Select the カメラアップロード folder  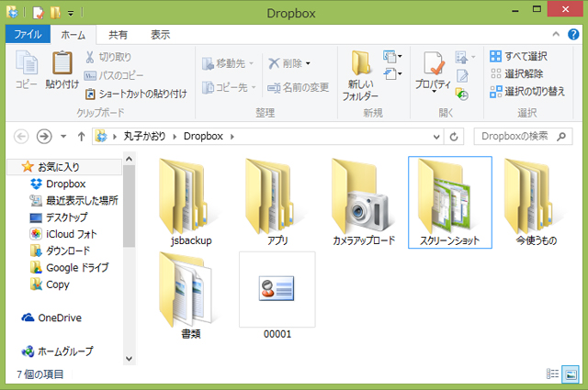click(x=364, y=202)
